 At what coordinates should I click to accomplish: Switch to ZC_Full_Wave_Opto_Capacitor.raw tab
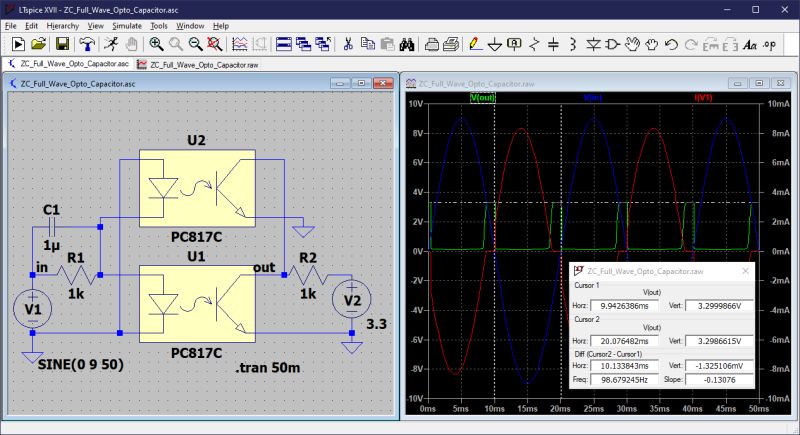click(x=198, y=64)
